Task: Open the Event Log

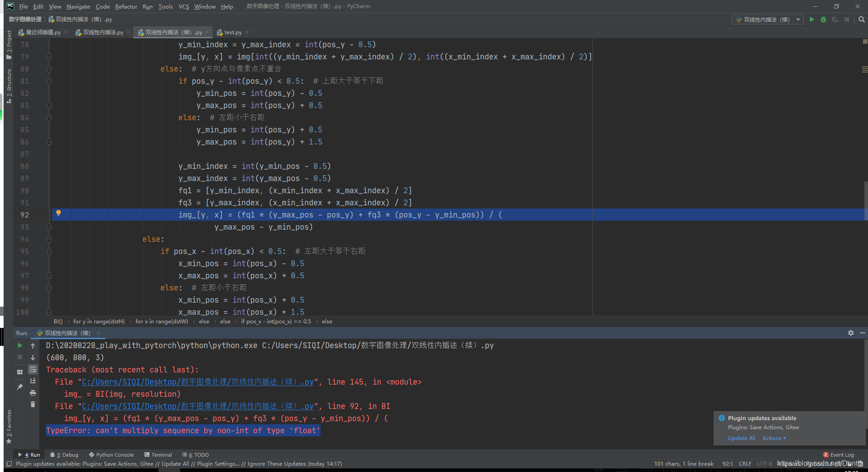Action: coord(838,455)
